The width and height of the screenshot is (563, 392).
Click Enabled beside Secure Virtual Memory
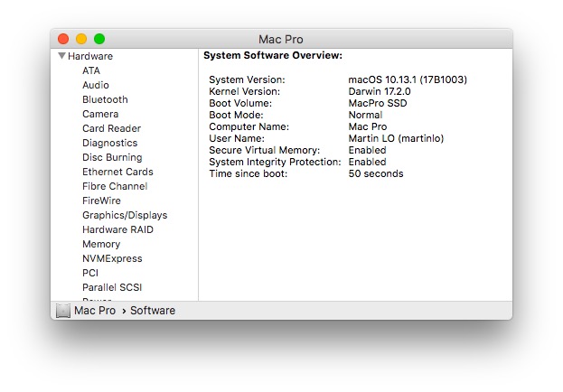(367, 150)
